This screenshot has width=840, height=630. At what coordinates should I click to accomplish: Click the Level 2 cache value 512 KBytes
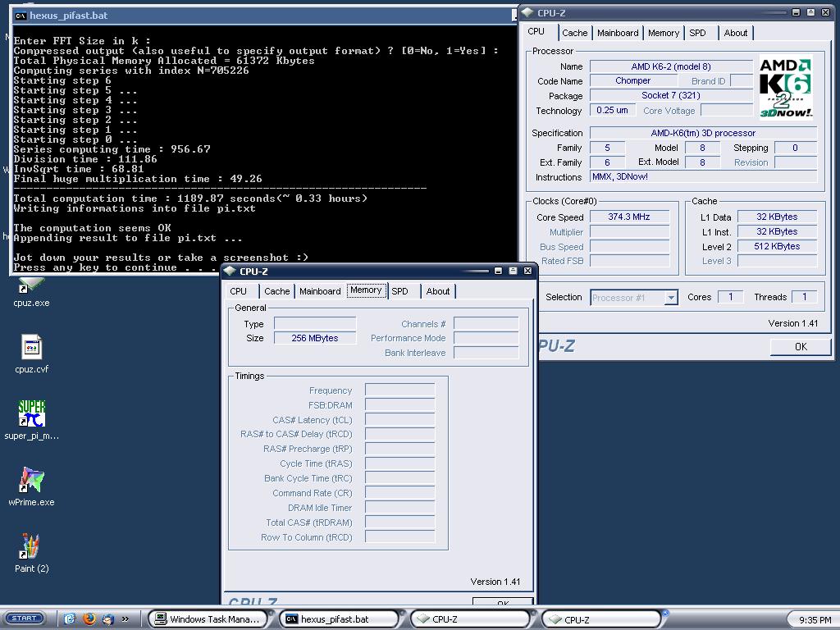777,246
